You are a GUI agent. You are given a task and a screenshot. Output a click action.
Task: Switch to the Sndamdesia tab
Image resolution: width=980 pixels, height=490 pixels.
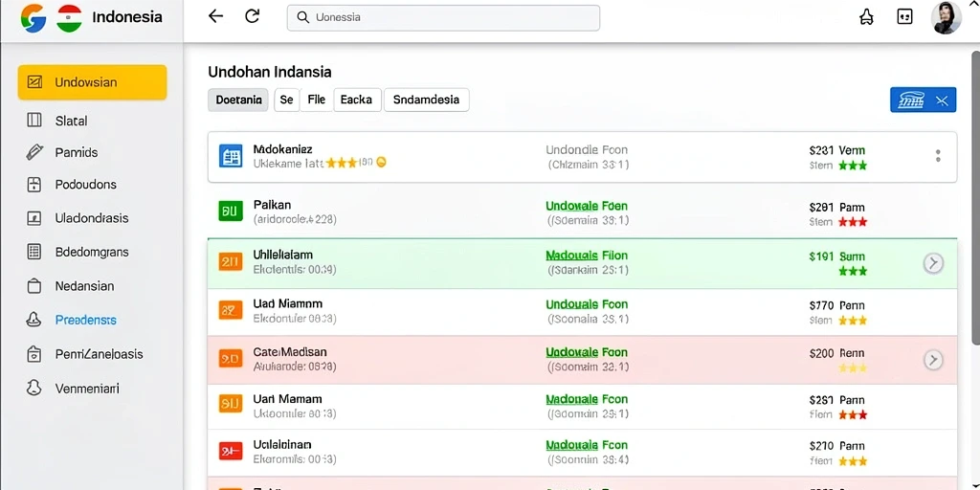(426, 100)
